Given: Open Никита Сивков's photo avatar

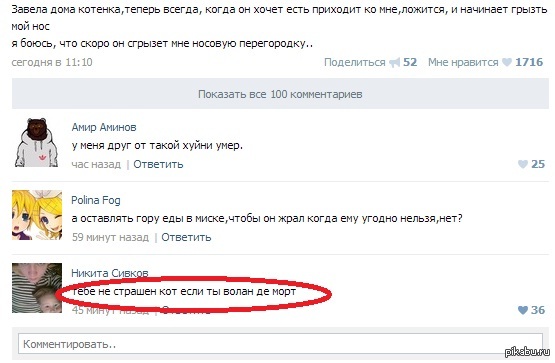Looking at the screenshot, I should 37,288.
